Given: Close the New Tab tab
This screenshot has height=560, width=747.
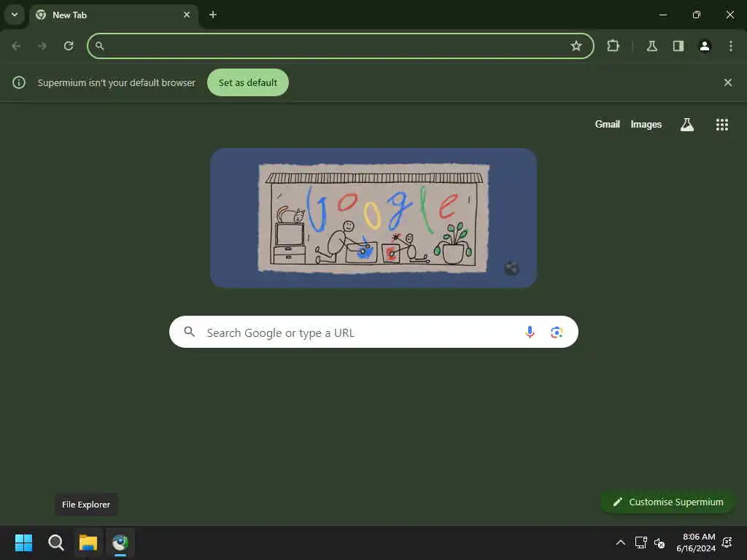Looking at the screenshot, I should point(187,15).
